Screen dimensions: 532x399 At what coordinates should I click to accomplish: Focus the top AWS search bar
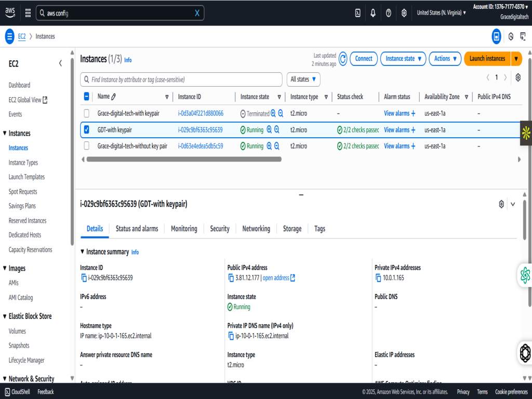tap(120, 13)
